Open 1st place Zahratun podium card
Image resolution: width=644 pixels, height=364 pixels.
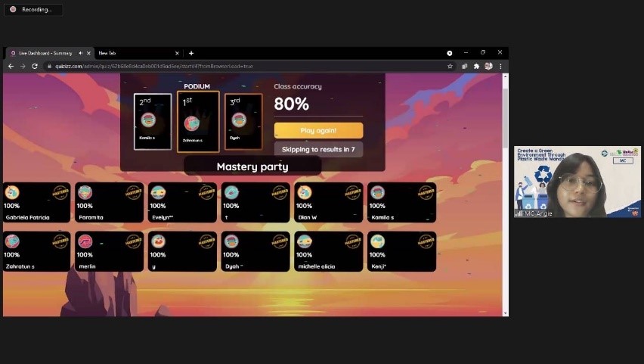coord(198,122)
